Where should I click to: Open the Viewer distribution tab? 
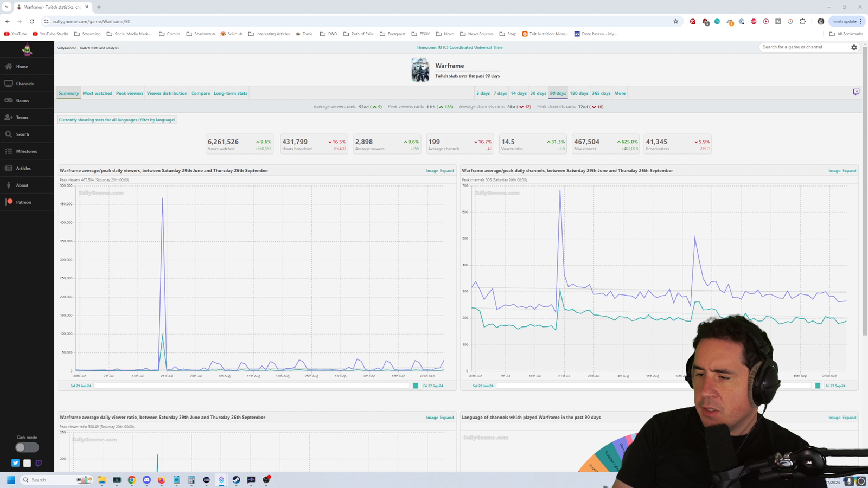pos(167,93)
